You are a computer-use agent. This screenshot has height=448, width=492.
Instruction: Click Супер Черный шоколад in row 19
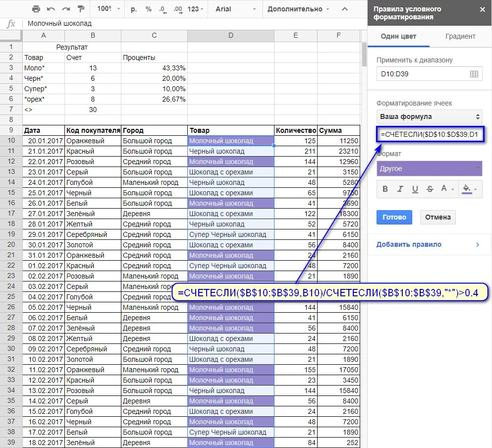(x=230, y=234)
